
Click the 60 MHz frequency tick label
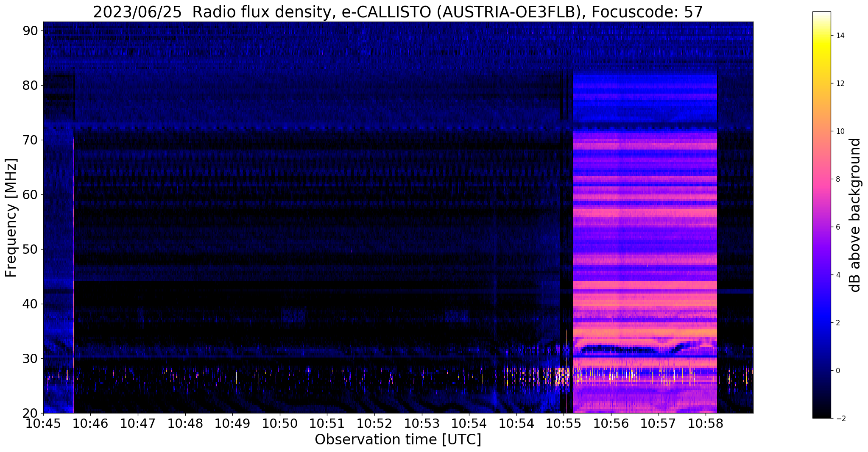31,194
